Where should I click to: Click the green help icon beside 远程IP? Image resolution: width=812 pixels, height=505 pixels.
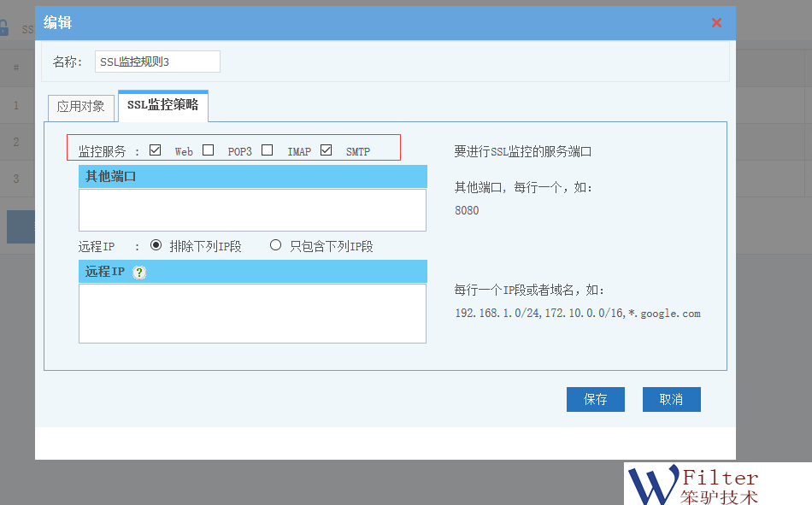coord(139,272)
